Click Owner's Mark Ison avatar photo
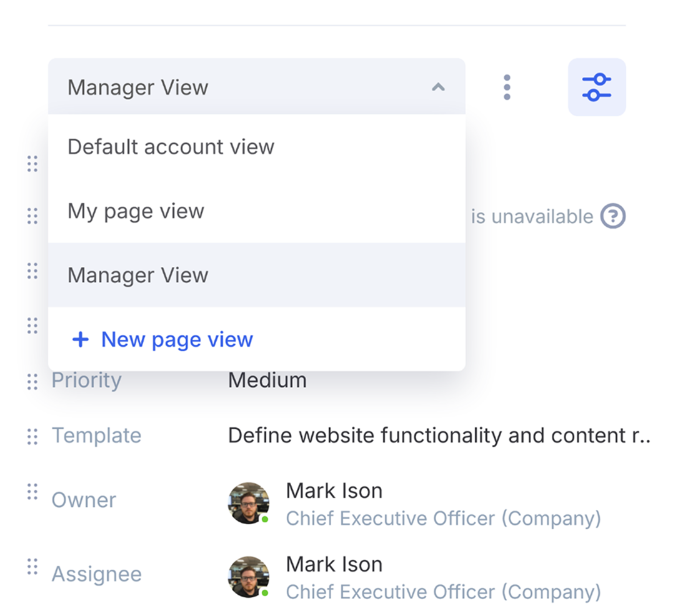This screenshot has height=616, width=678. coord(249,503)
